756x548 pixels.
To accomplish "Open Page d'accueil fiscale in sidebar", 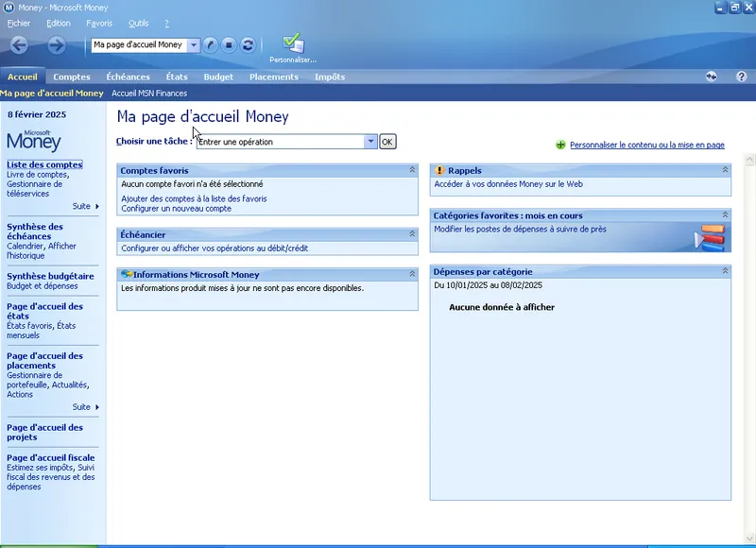I will pos(51,458).
